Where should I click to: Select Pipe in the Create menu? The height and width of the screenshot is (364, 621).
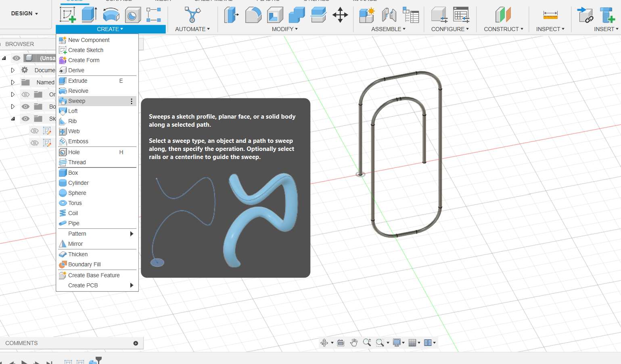[x=97, y=223]
